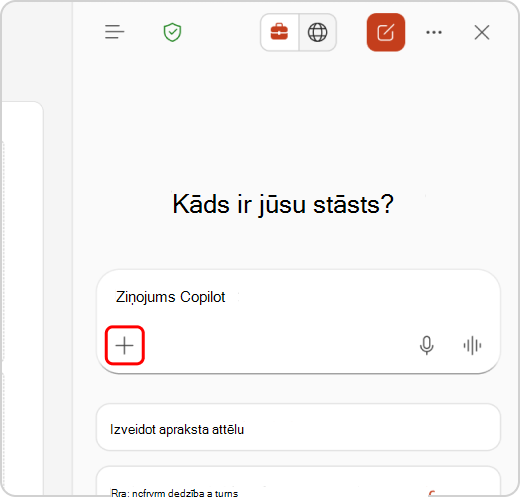Switch to Web mode globe toggle
This screenshot has height=497, width=520.
317,32
